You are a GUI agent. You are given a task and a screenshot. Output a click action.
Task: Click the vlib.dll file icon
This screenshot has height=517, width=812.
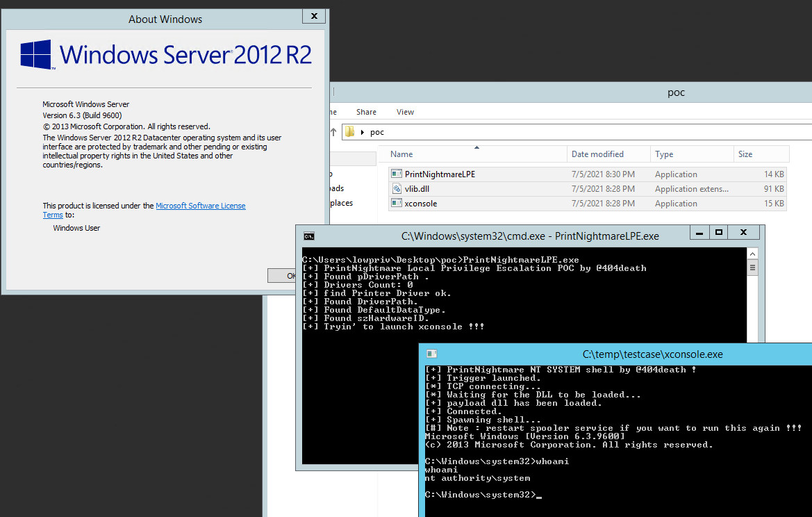(397, 188)
